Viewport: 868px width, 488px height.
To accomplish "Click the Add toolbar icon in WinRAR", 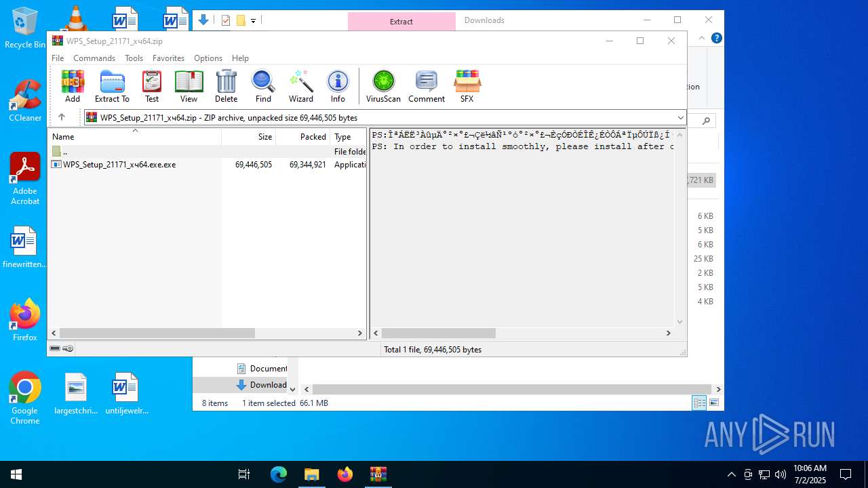I will coord(73,86).
